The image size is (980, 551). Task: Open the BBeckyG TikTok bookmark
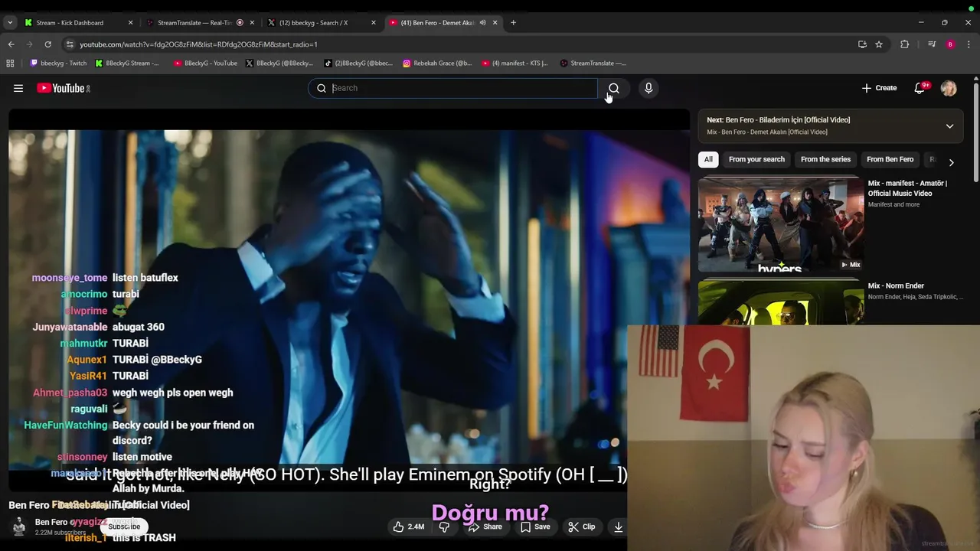click(x=359, y=64)
